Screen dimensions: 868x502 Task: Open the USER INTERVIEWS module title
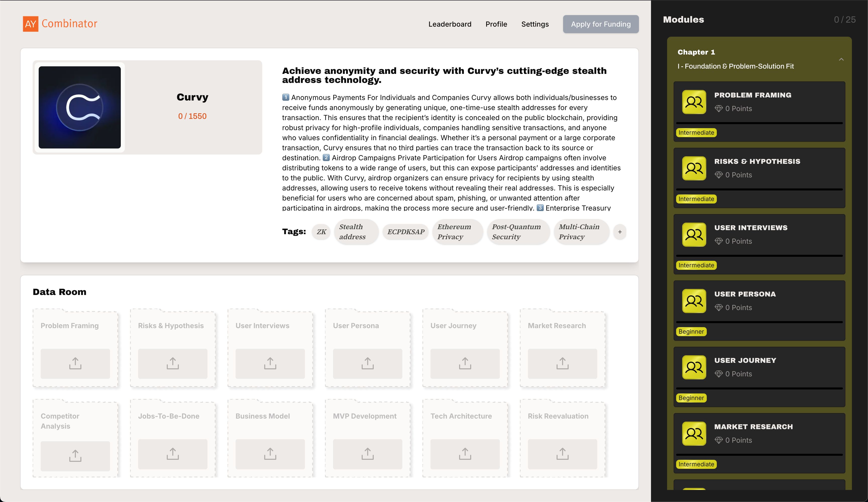tap(751, 228)
